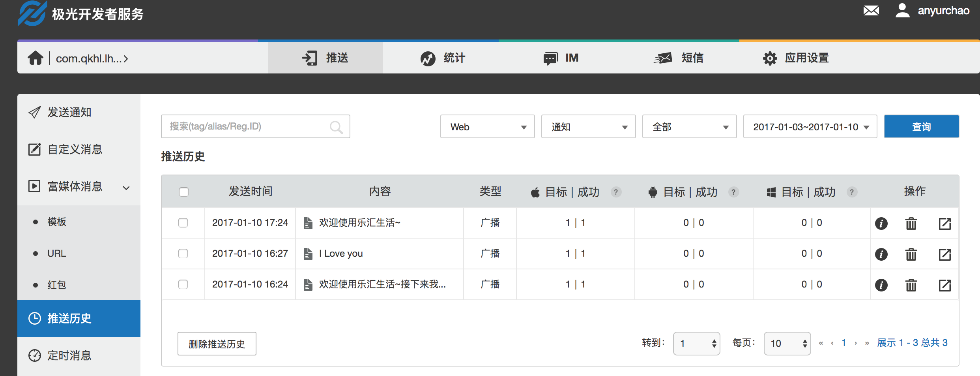This screenshot has height=376, width=980.
Task: Switch to the 应用设置 tab
Action: (x=795, y=58)
